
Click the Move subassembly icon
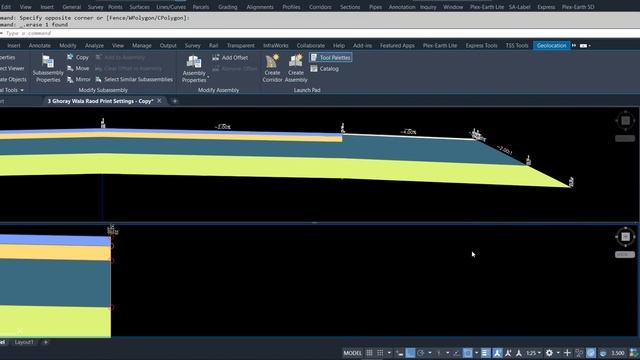[70, 68]
